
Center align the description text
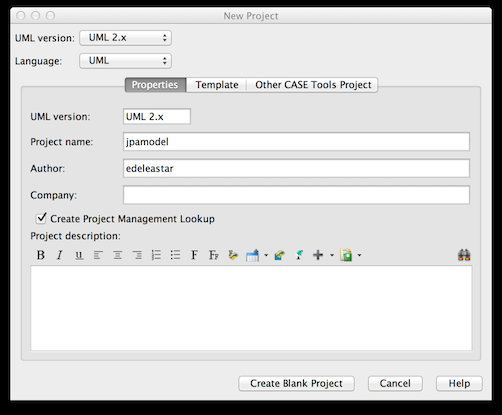coord(117,255)
